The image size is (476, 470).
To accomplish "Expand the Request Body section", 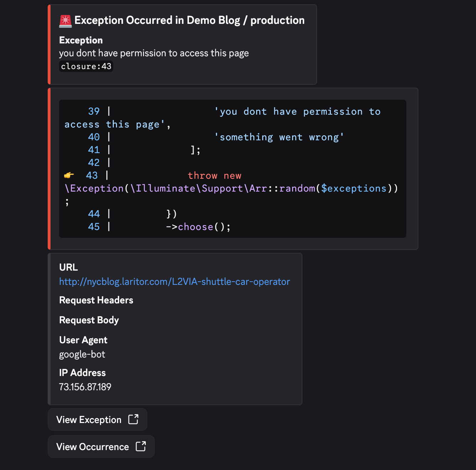I will coord(89,320).
